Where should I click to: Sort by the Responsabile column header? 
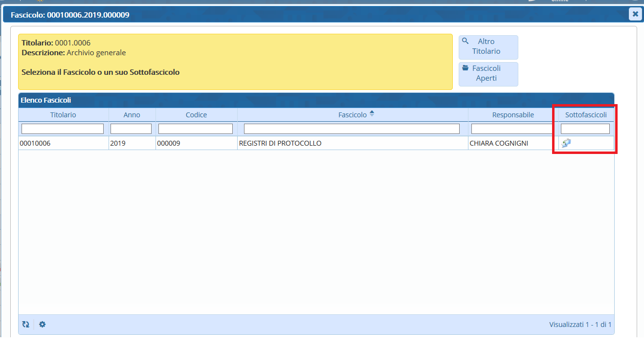pos(513,115)
